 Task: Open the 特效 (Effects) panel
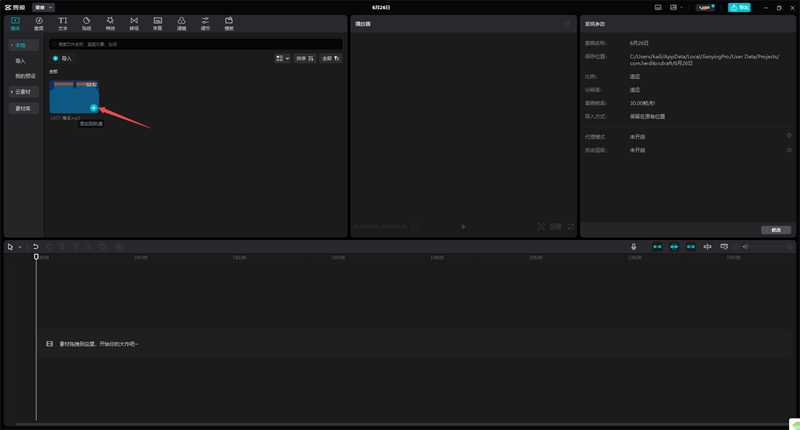[110, 23]
